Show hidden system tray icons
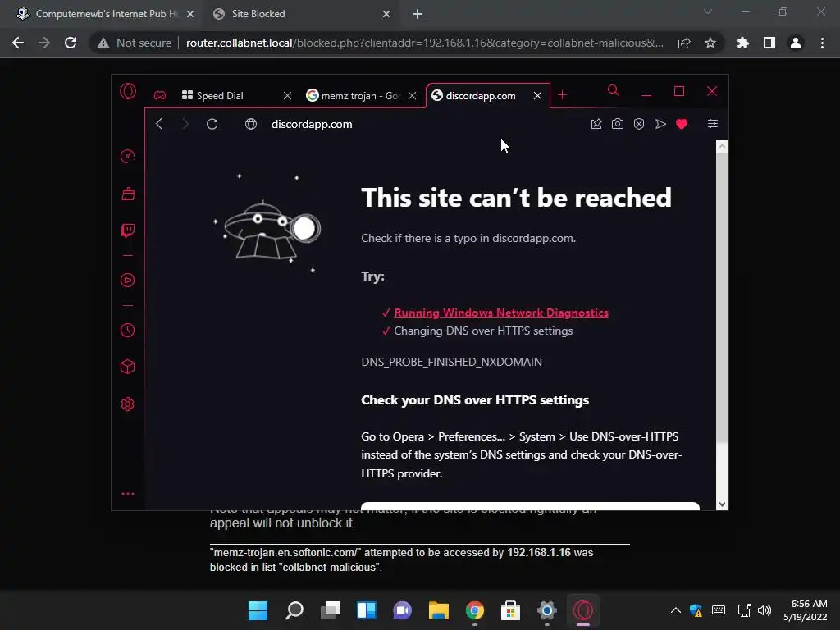 676,610
